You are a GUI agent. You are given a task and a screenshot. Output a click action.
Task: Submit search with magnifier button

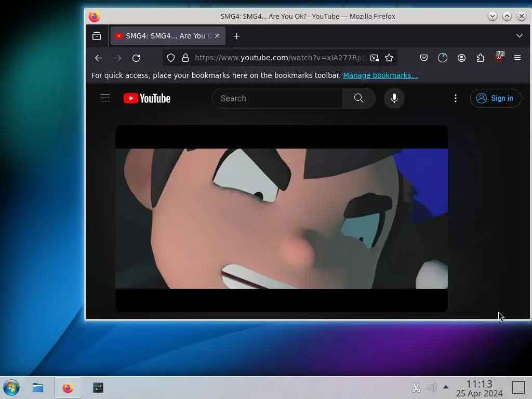coord(358,98)
